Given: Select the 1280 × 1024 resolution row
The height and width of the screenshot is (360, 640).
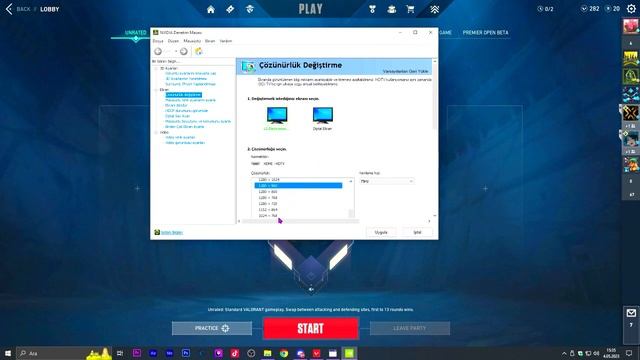Looking at the screenshot, I should point(298,180).
